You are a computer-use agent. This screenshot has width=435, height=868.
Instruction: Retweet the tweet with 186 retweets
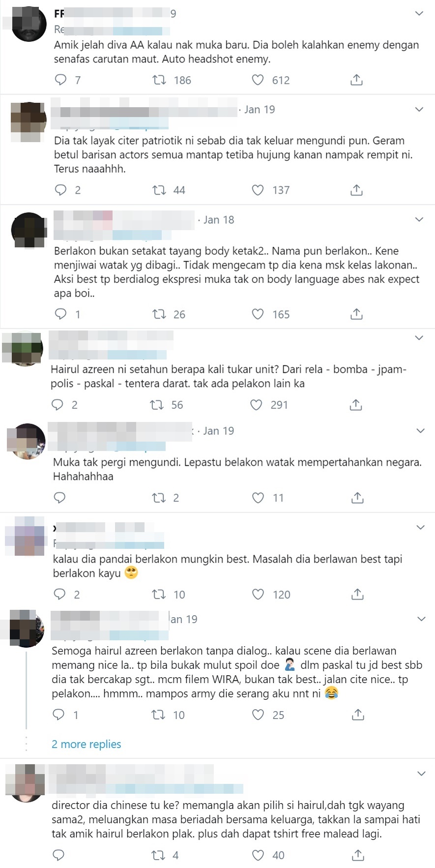(159, 80)
